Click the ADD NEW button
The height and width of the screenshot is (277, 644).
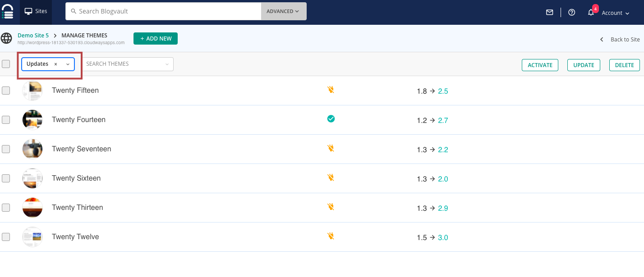tap(156, 39)
